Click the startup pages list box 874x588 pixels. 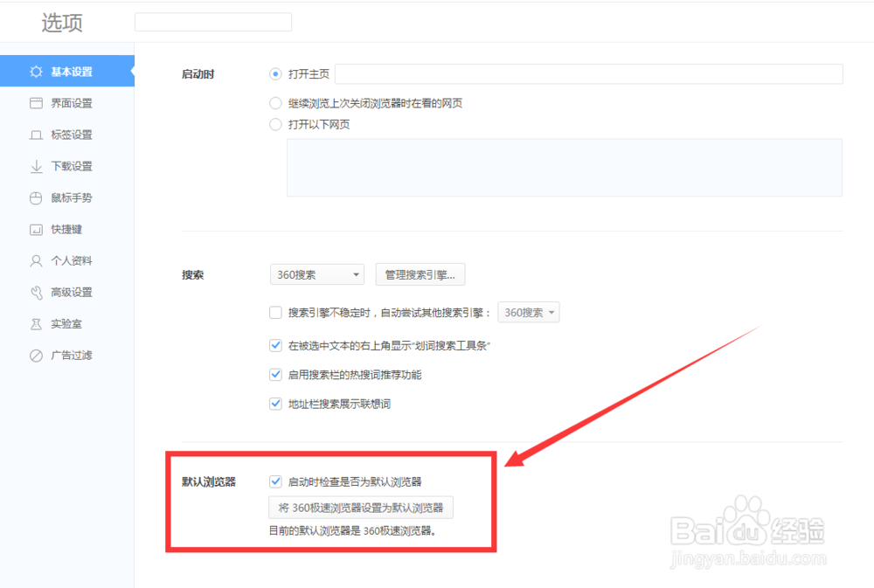564,168
